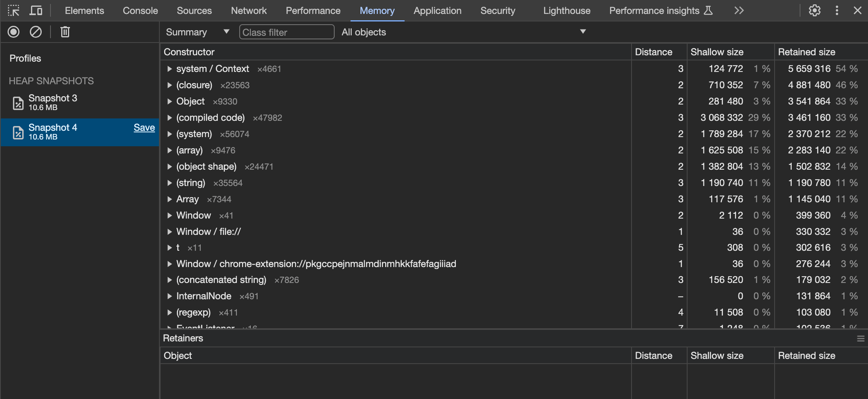Expand the Object ×9330 row
This screenshot has height=399, width=868.
point(170,101)
